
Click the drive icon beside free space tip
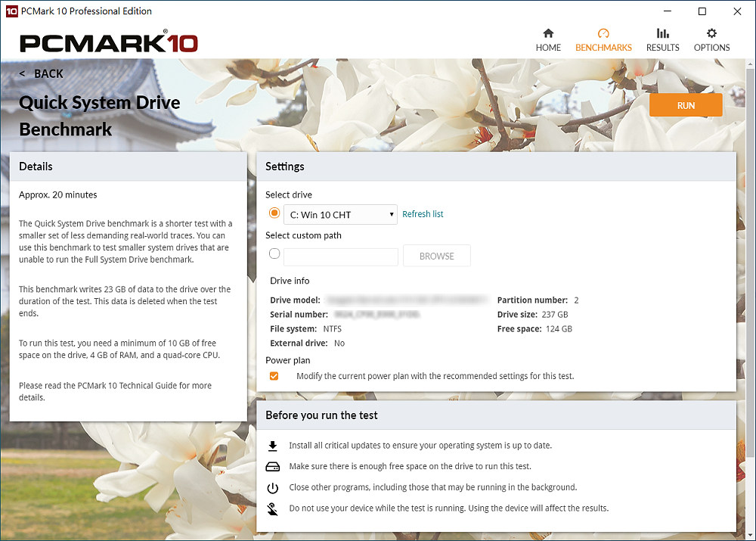[272, 467]
